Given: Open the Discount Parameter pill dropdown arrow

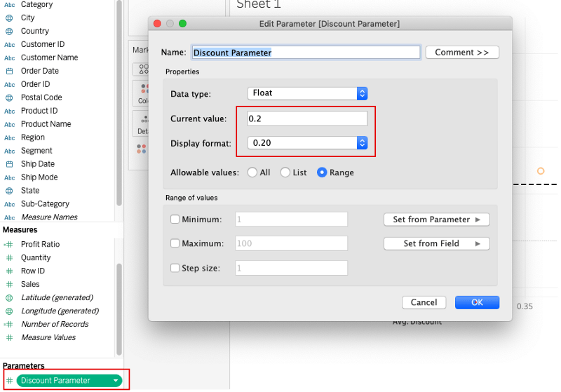Looking at the screenshot, I should pyautogui.click(x=116, y=381).
